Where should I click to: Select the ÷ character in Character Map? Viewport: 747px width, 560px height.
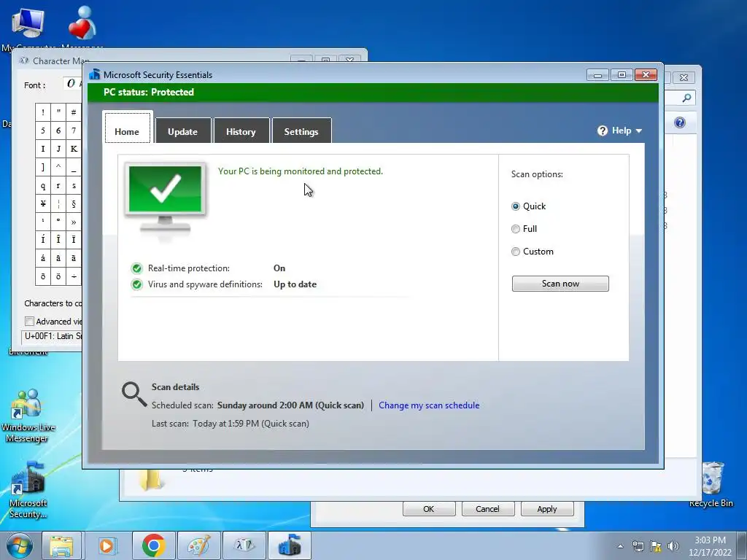(x=74, y=276)
